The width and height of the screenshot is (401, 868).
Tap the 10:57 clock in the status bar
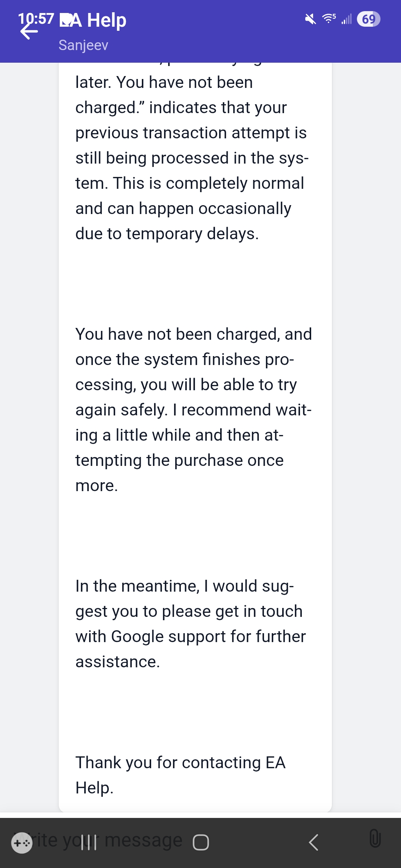pyautogui.click(x=36, y=19)
